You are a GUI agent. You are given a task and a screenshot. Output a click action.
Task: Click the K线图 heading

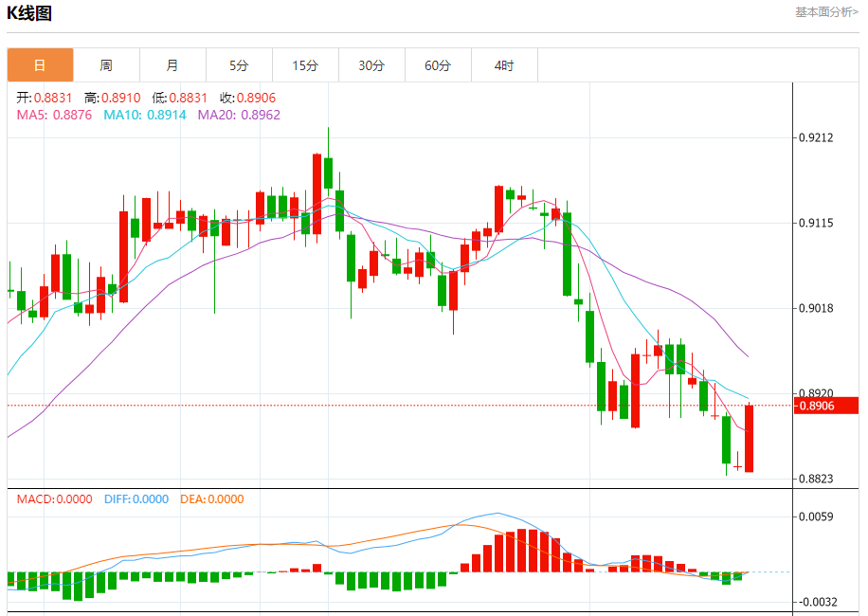pyautogui.click(x=29, y=12)
